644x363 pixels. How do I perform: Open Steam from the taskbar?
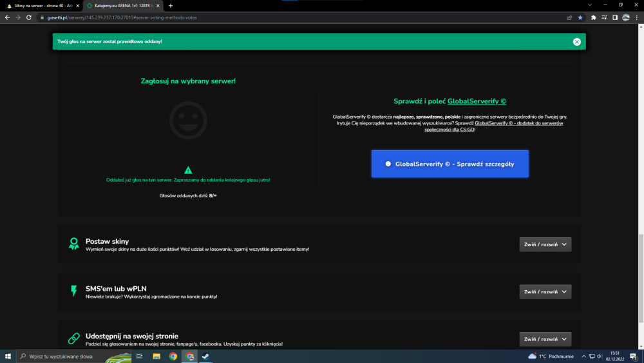click(x=206, y=357)
